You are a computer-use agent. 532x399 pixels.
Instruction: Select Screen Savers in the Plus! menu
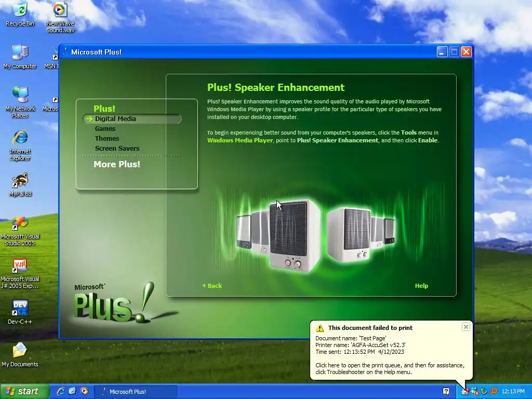[x=117, y=148]
